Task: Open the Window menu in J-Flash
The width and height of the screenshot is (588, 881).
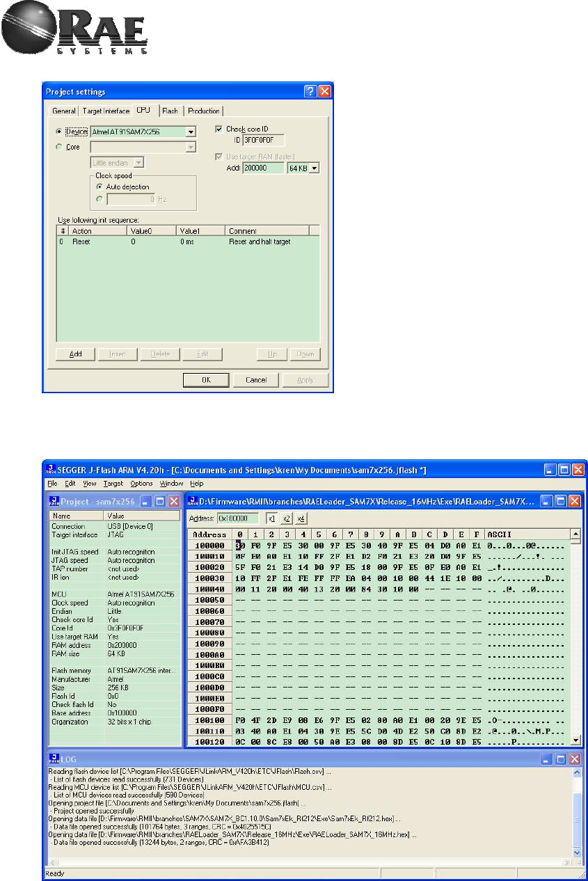Action: [x=172, y=483]
